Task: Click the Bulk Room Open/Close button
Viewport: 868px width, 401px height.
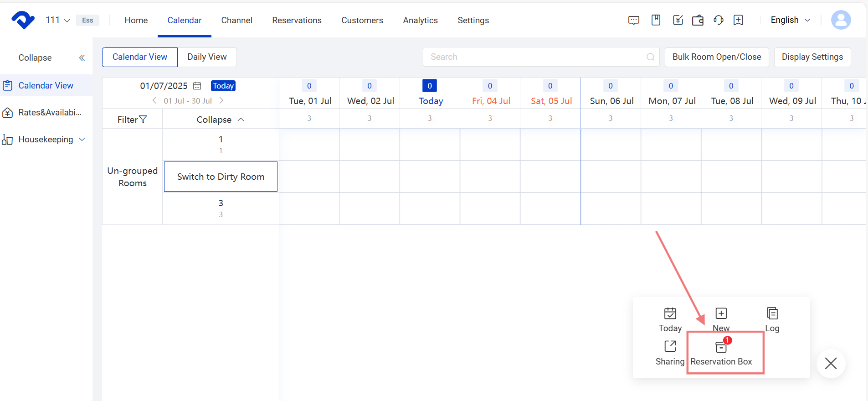Action: click(x=716, y=57)
